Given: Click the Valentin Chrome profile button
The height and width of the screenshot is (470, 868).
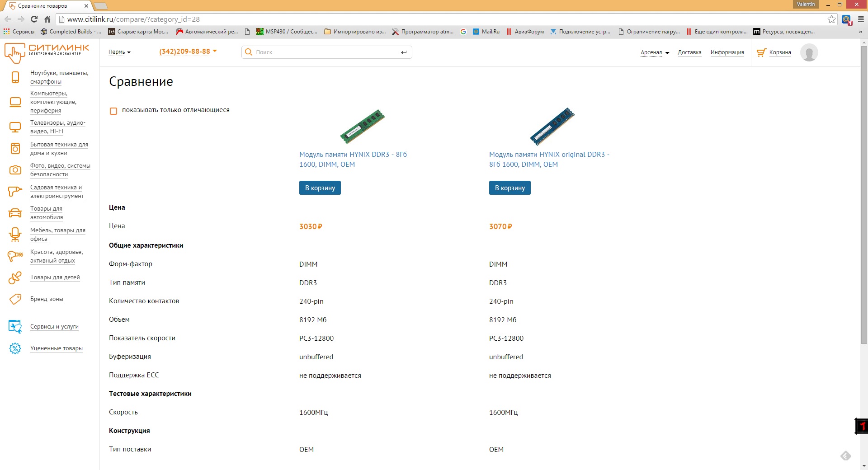Looking at the screenshot, I should [806, 4].
